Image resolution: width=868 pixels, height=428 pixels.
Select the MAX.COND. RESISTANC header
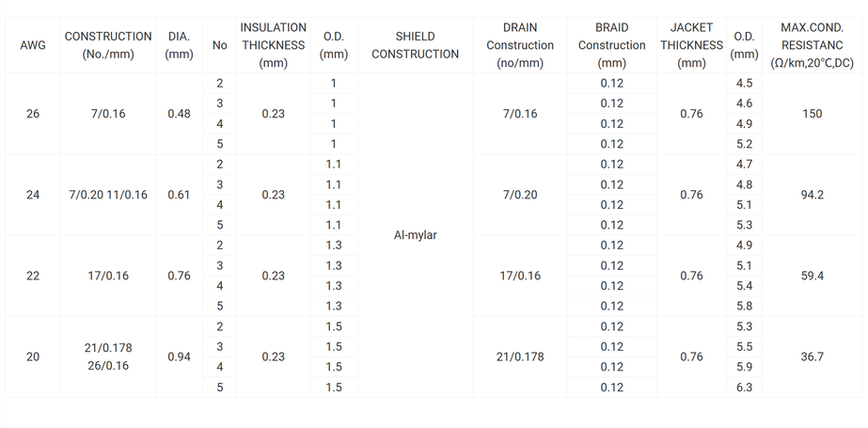tap(812, 45)
